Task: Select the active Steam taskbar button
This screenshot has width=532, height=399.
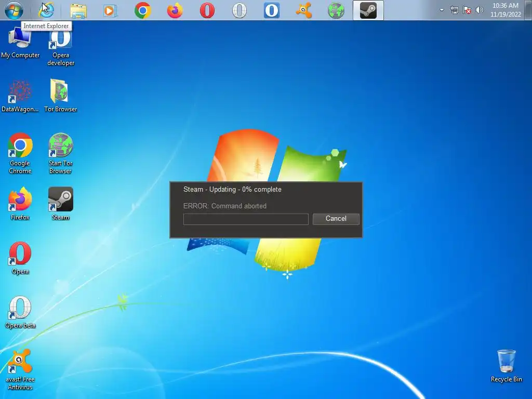Action: (x=368, y=10)
